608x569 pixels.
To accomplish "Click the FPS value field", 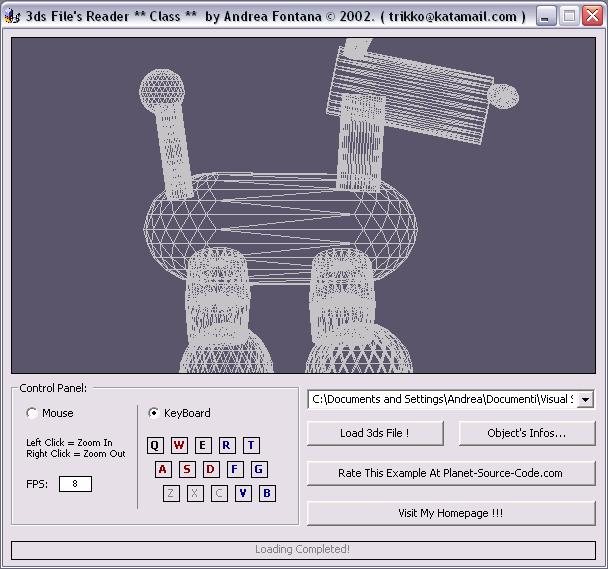I will [75, 484].
